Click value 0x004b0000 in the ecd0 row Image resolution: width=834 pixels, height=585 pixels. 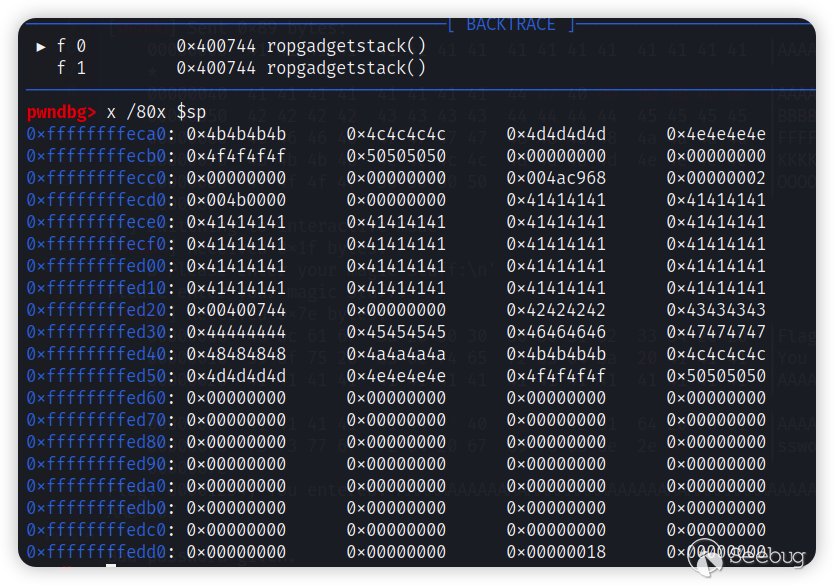[x=236, y=200]
